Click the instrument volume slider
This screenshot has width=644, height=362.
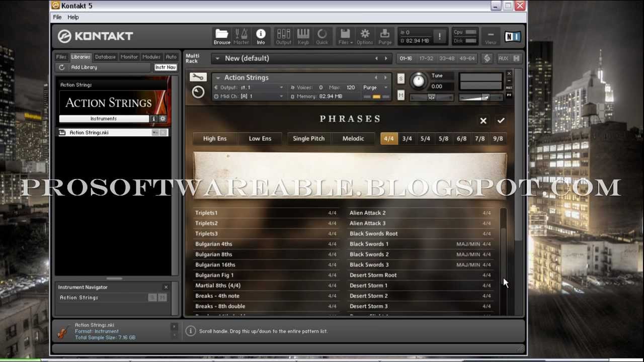click(481, 97)
